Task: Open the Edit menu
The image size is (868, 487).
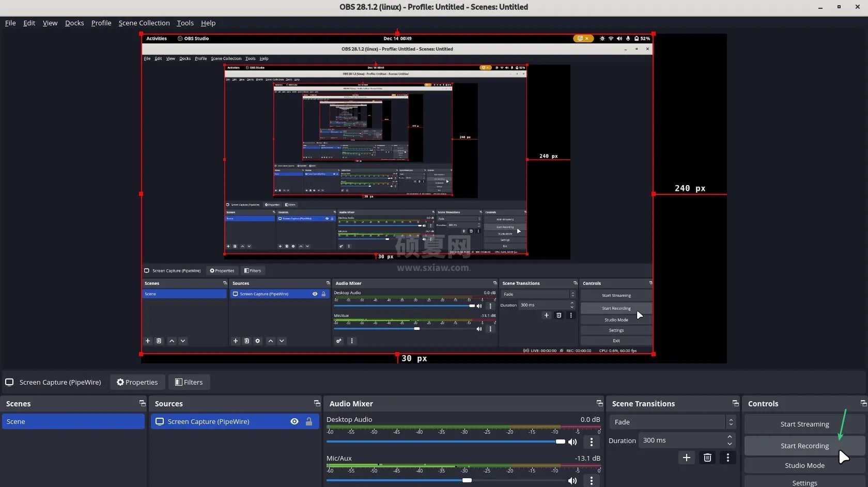Action: pyautogui.click(x=29, y=23)
